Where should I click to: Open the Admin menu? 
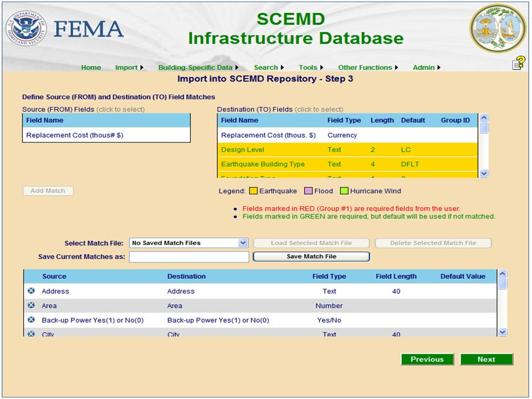pos(427,68)
